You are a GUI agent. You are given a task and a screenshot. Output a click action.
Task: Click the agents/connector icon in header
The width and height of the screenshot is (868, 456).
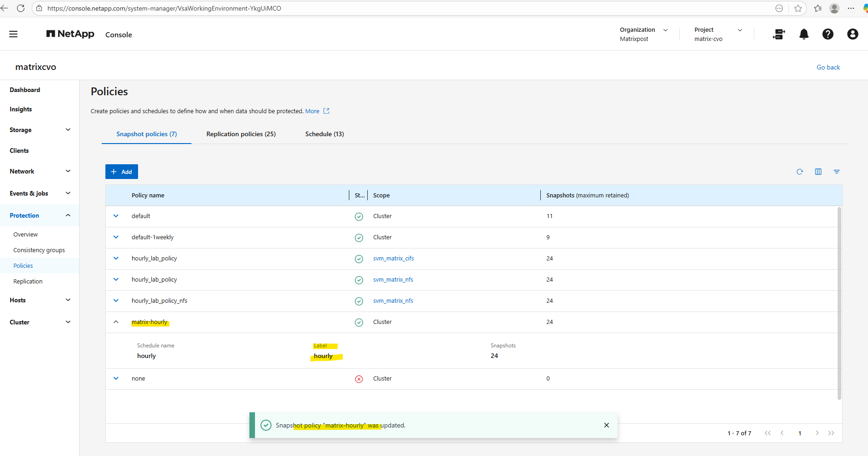point(779,34)
